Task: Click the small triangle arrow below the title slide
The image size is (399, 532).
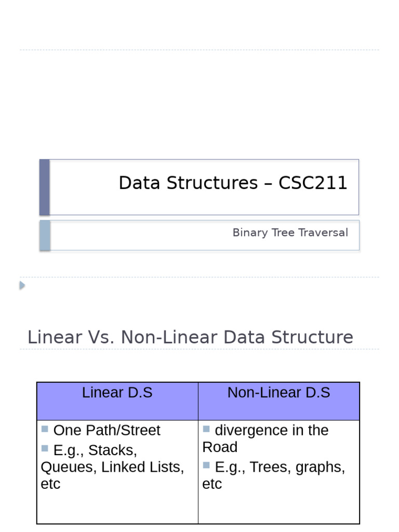Action: click(x=22, y=285)
